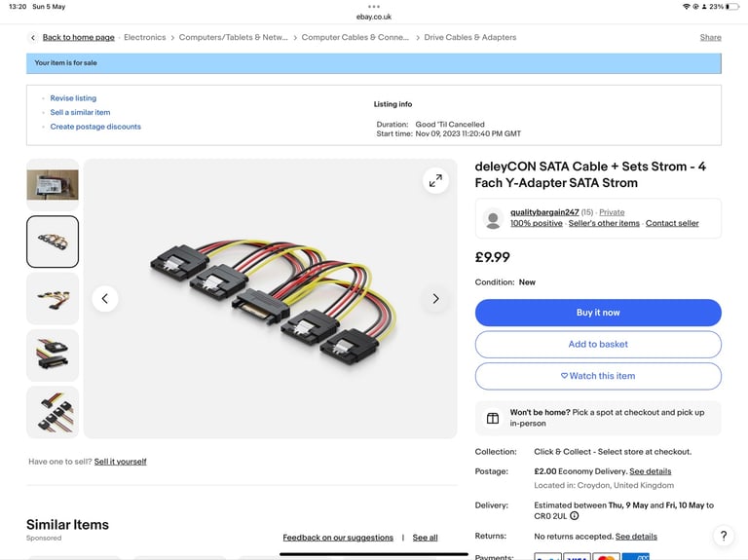
Task: Go back to home page link
Action: click(78, 37)
